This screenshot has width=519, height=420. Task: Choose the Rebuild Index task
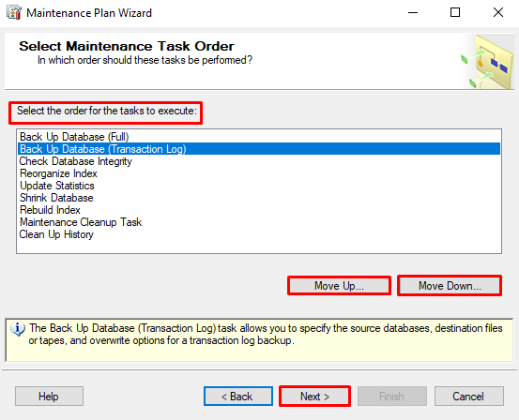tap(259, 210)
